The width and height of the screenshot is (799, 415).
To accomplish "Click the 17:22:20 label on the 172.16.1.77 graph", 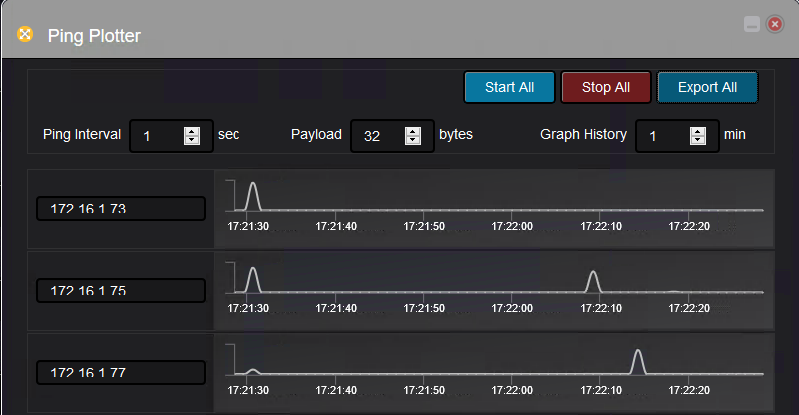I will pos(689,390).
